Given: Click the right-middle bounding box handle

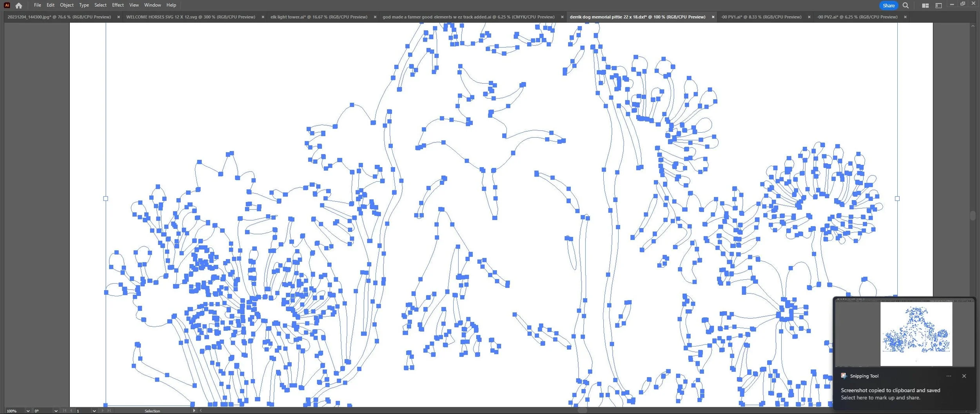Looking at the screenshot, I should click(x=897, y=199).
